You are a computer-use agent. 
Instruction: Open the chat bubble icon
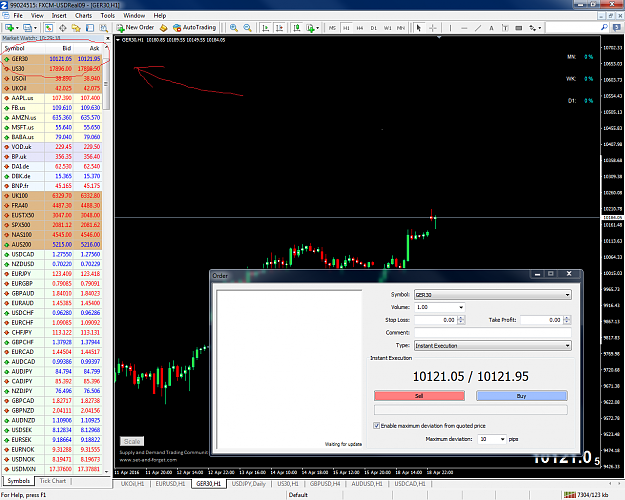617,27
